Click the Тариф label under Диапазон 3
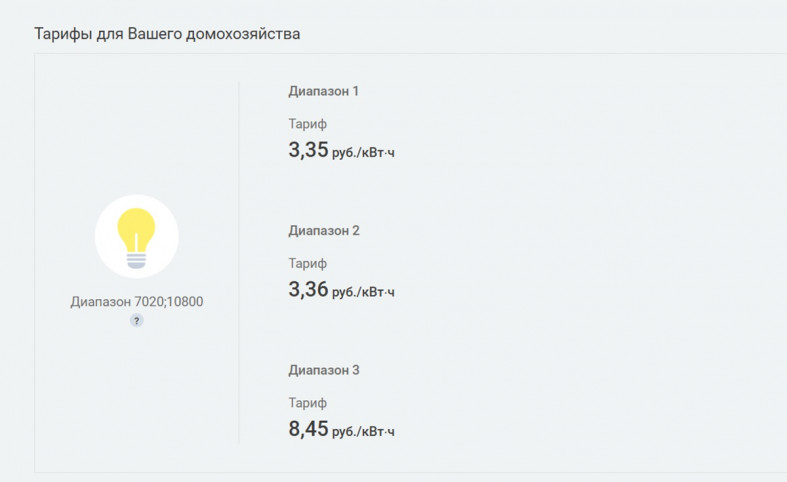The width and height of the screenshot is (787, 482). 308,403
